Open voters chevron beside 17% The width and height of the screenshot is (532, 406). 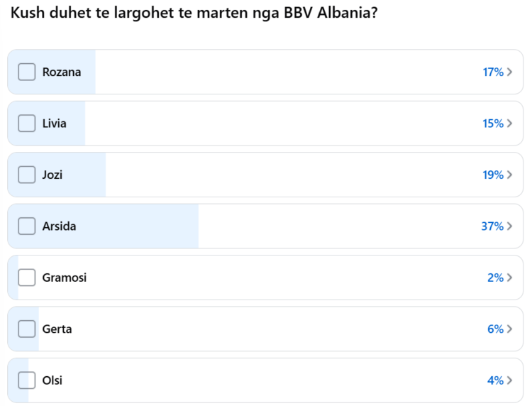(509, 72)
